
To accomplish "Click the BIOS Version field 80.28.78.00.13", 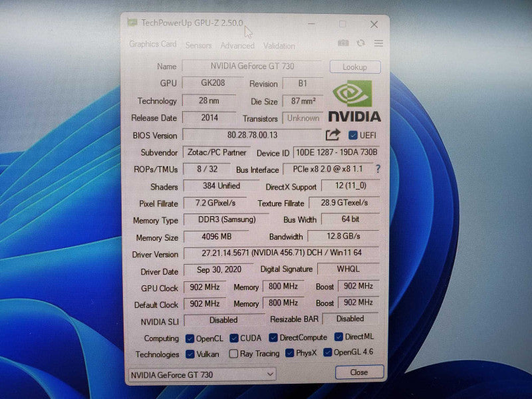I will point(252,135).
